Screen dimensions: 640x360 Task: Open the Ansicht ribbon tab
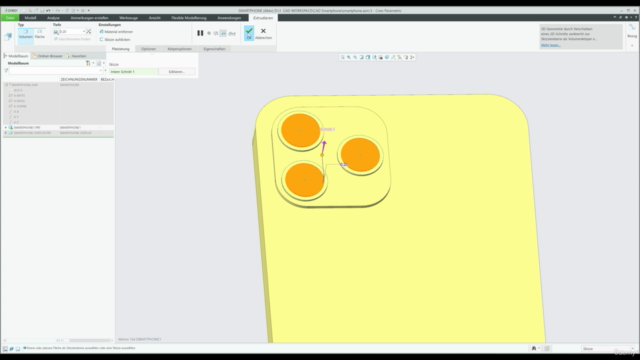154,18
